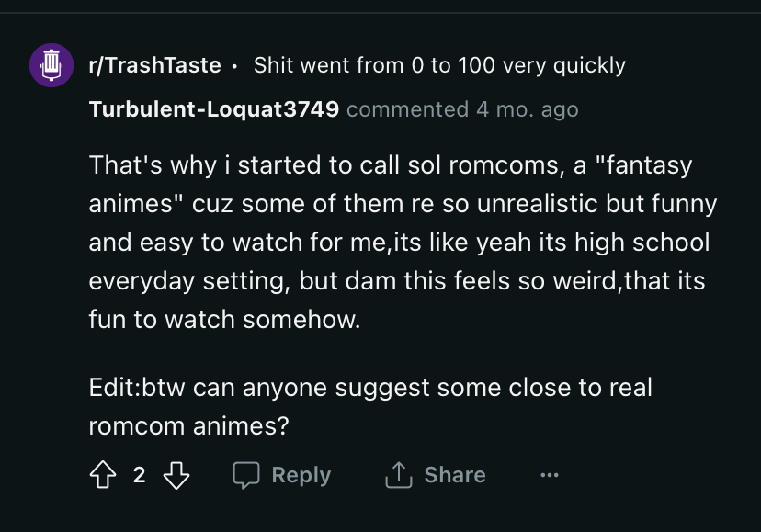This screenshot has width=761, height=532.
Task: Click the speech bubble reply icon
Action: pos(246,475)
